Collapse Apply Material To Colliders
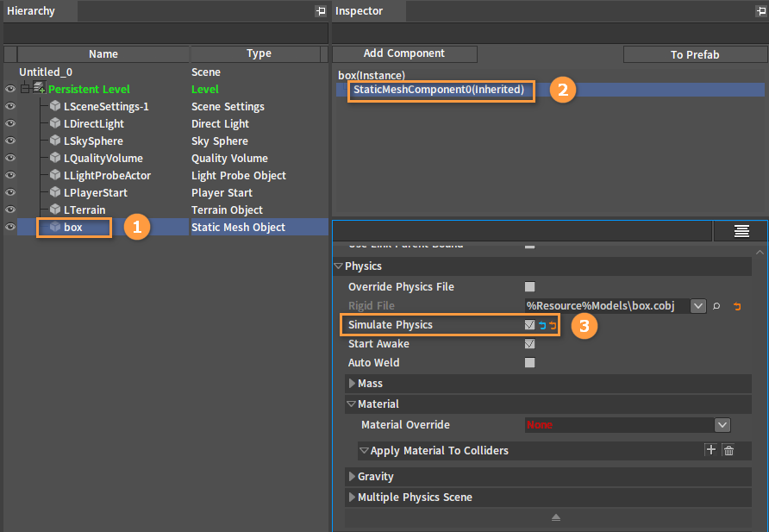 364,450
